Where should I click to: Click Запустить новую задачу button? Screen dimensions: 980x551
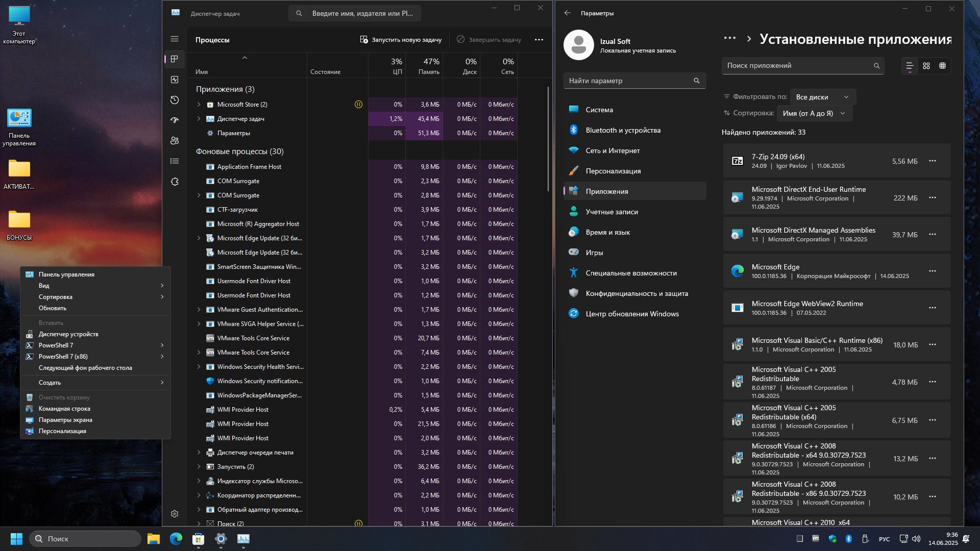pos(401,40)
